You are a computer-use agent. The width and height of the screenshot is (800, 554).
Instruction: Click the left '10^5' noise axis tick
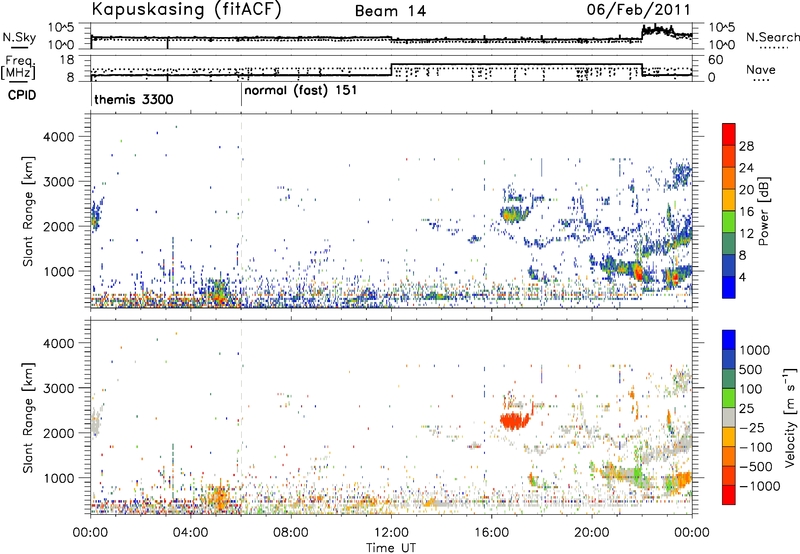point(62,28)
